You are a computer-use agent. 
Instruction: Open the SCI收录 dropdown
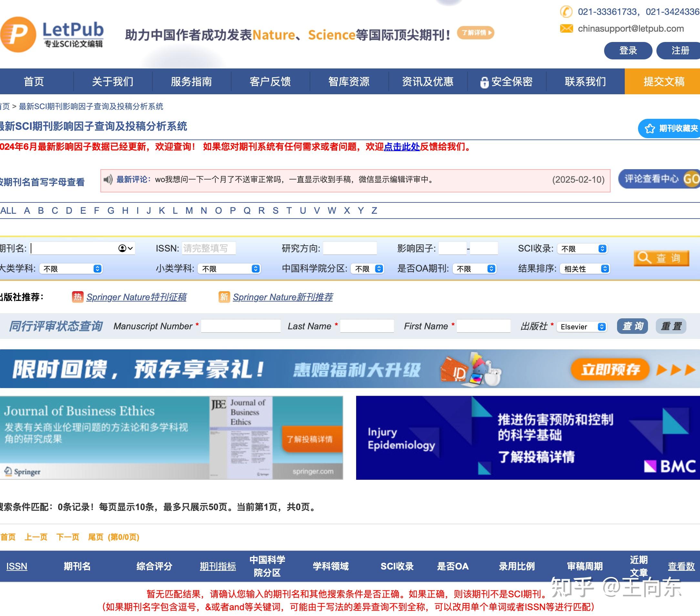tap(582, 249)
